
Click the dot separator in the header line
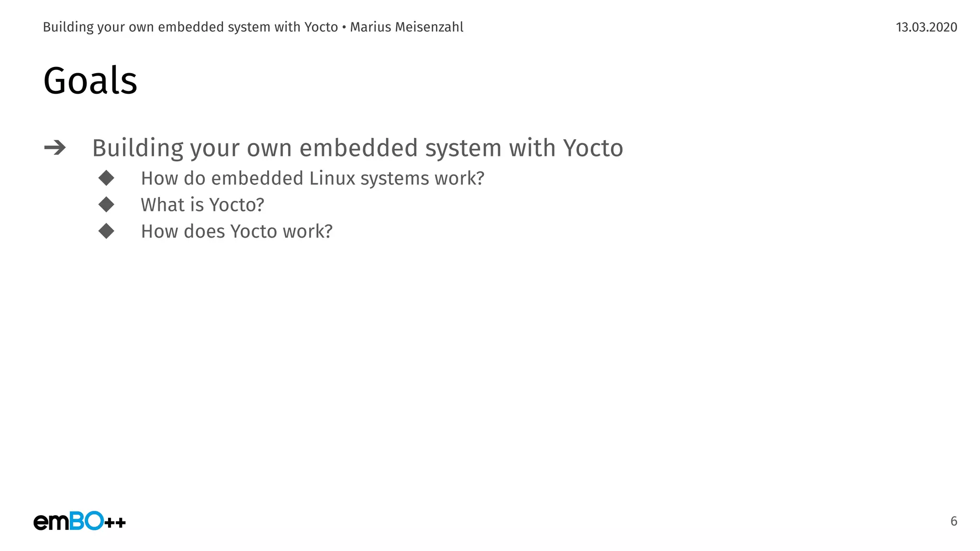344,27
